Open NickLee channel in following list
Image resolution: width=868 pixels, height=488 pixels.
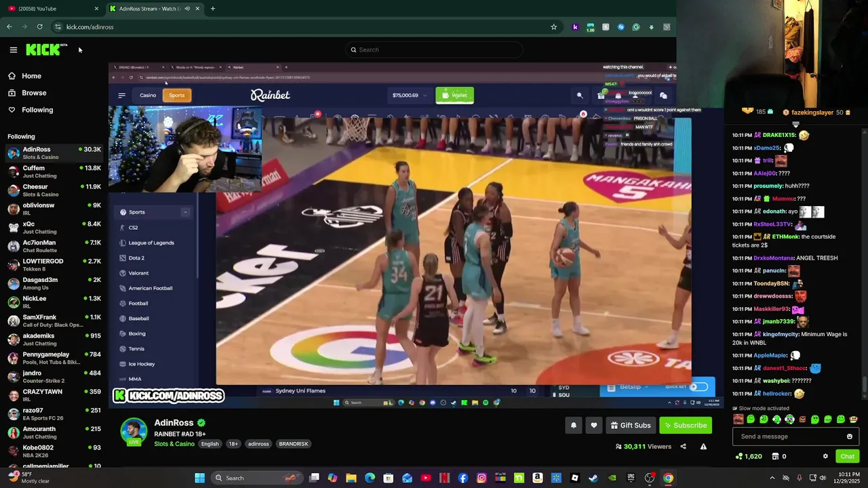(x=54, y=302)
